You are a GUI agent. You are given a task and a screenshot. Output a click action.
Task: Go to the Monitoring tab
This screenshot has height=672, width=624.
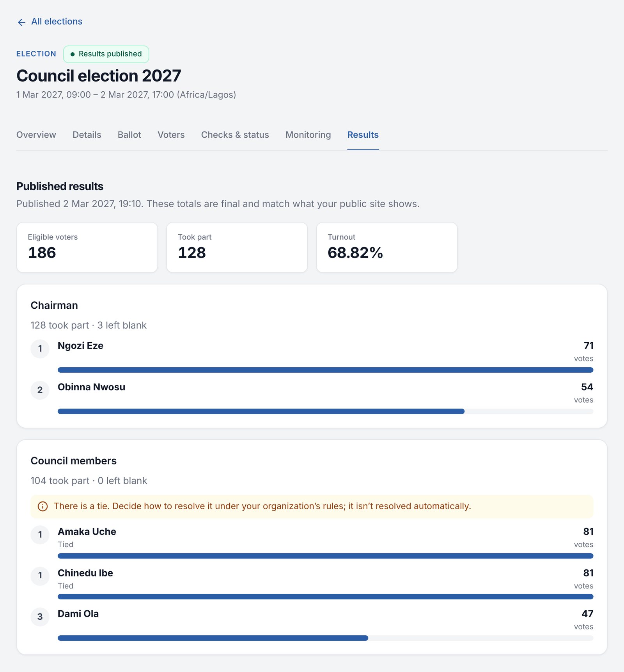[x=308, y=135]
